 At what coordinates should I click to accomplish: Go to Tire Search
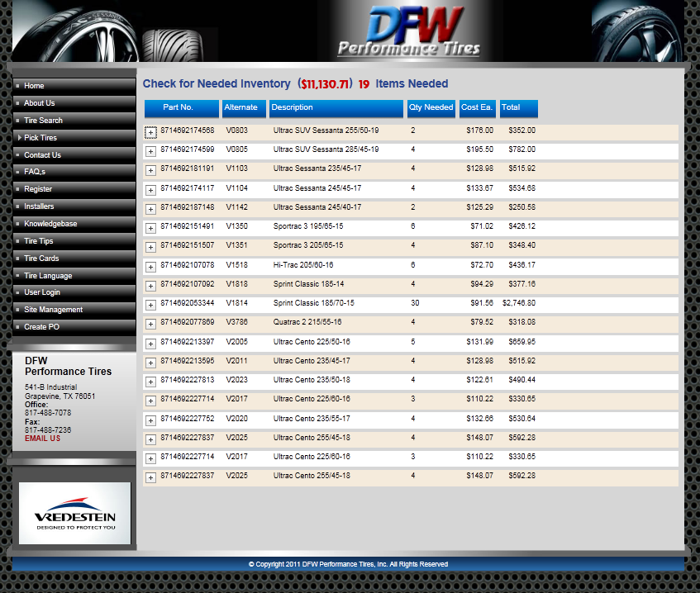pyautogui.click(x=74, y=121)
